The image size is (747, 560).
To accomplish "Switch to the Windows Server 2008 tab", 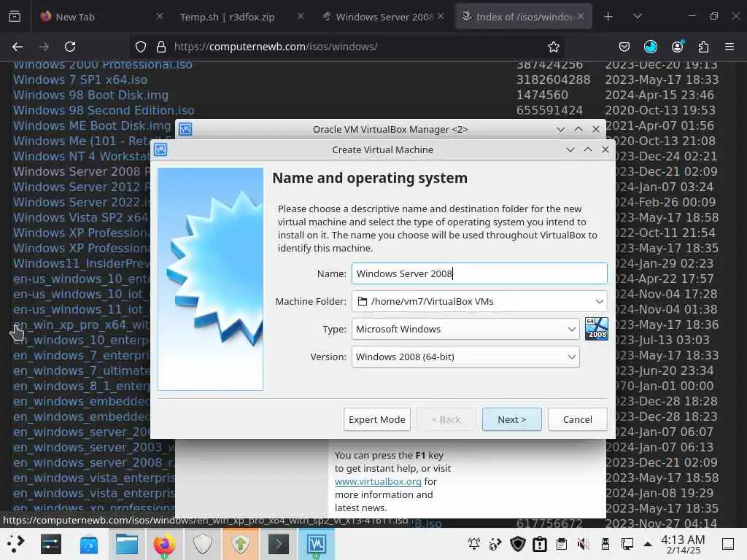I will [x=384, y=17].
